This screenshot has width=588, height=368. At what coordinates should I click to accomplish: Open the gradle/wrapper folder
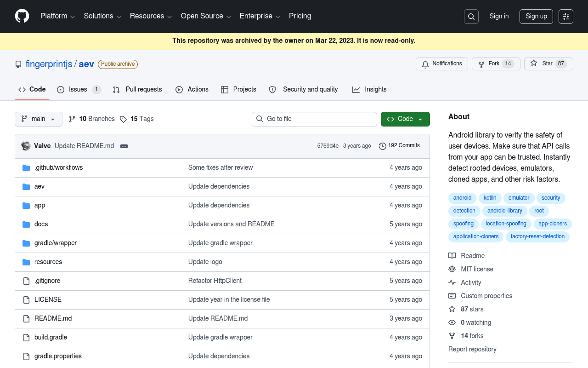[x=56, y=243]
